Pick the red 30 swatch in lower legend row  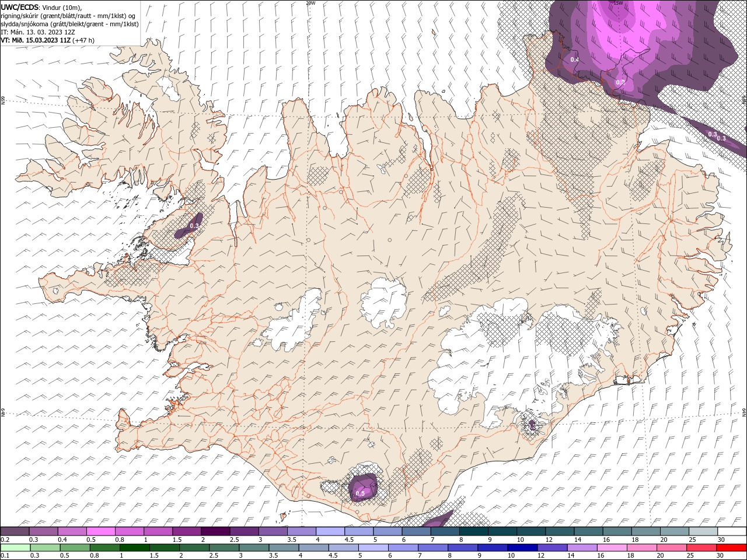pos(732,548)
